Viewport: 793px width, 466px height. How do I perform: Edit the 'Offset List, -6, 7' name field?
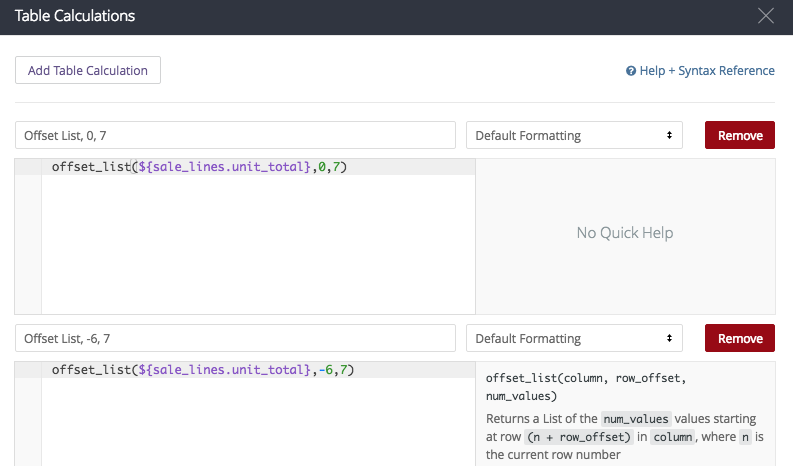click(235, 338)
